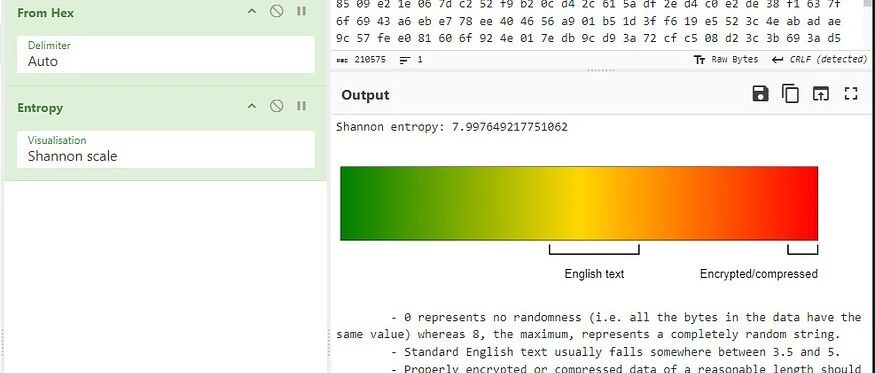Click the input/output pane divider handle
The image size is (875, 373).
pyautogui.click(x=602, y=70)
